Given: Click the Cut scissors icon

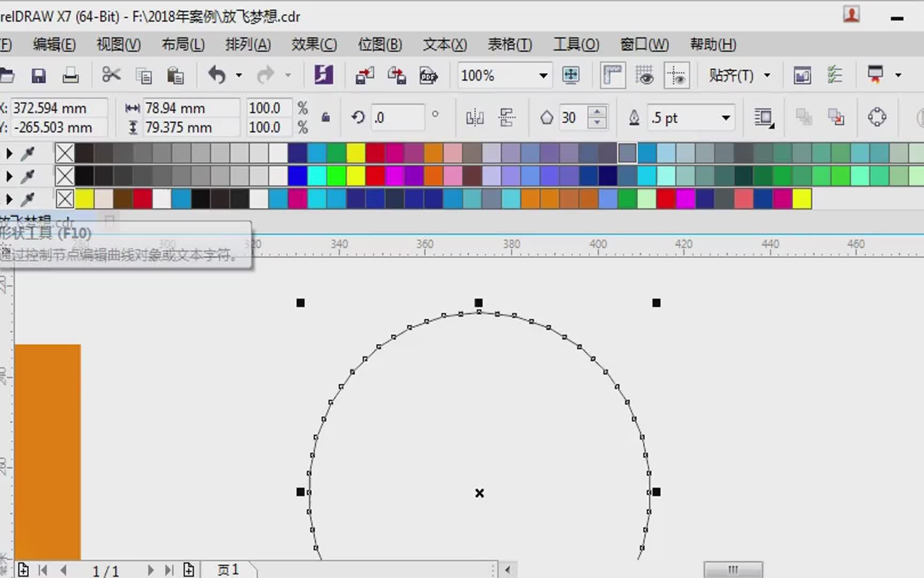Looking at the screenshot, I should [111, 75].
